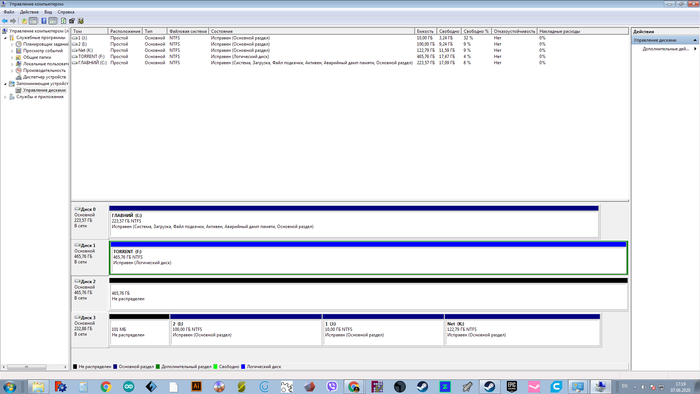Select the Net (K:) partition on Диск 3

point(522,329)
